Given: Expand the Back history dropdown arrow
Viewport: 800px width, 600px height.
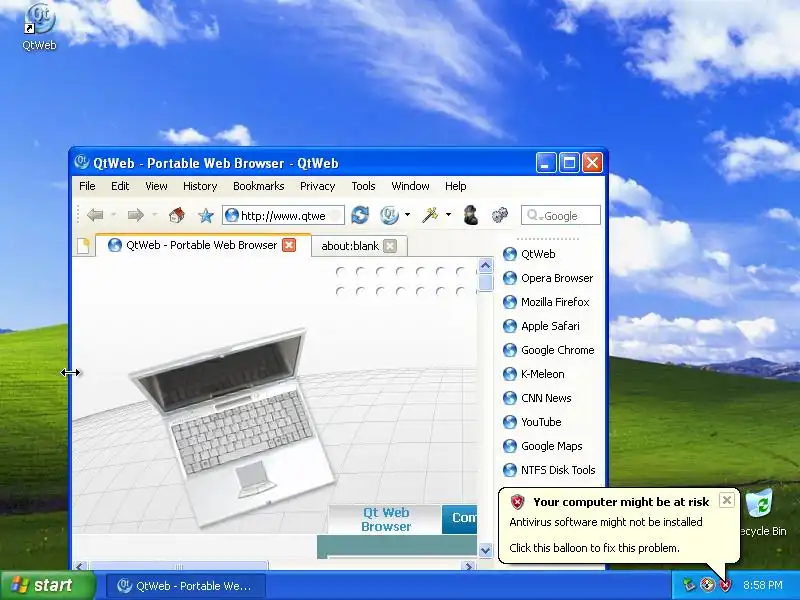Looking at the screenshot, I should coord(114,215).
